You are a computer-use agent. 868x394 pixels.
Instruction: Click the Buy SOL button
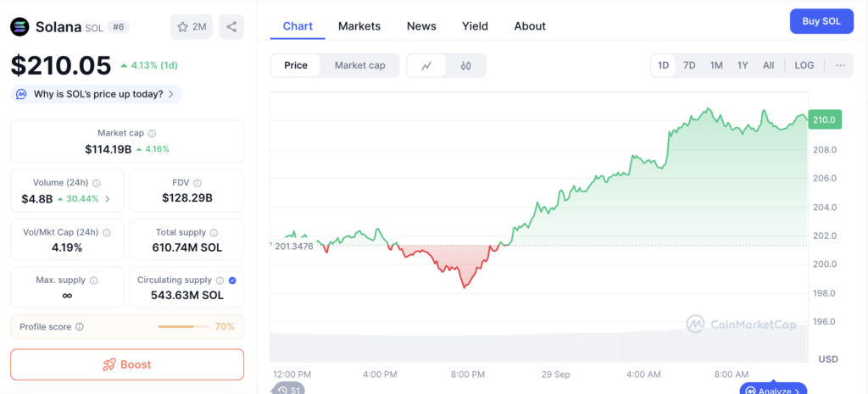point(821,21)
